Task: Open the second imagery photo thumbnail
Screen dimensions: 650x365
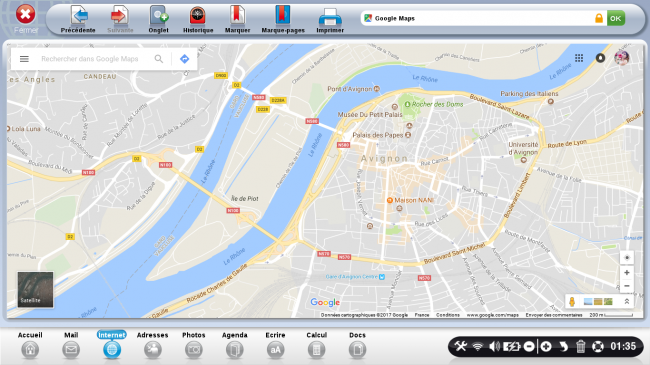Action: pyautogui.click(x=598, y=302)
